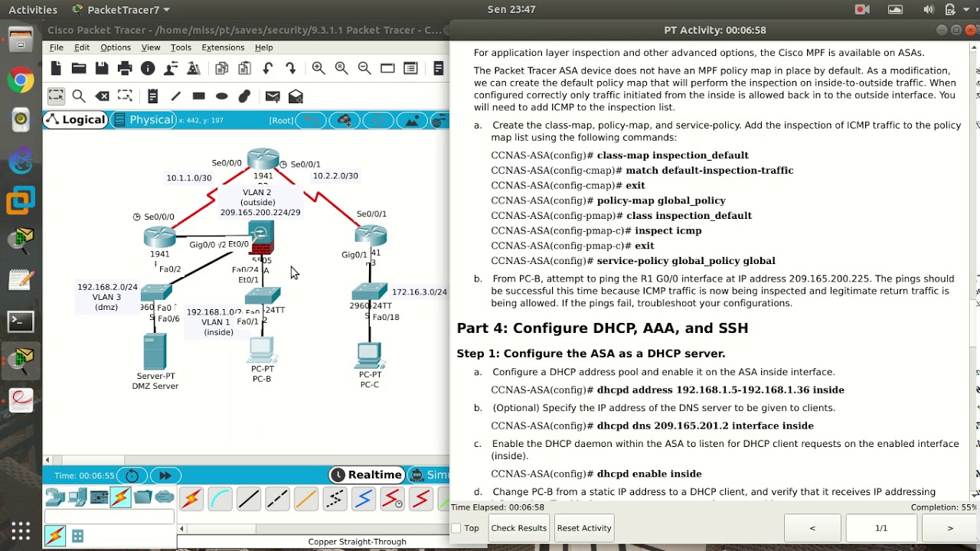980x551 pixels.
Task: Click the power cycle devices button
Action: (x=132, y=475)
